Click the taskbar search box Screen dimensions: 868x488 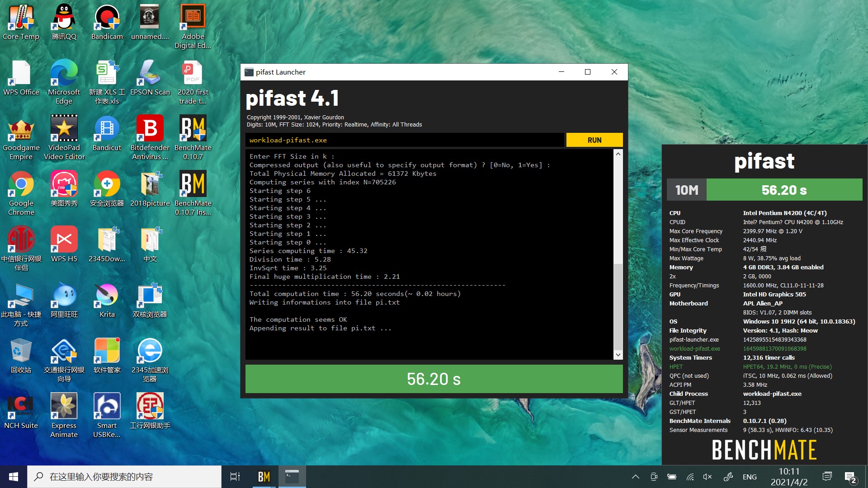click(x=124, y=477)
